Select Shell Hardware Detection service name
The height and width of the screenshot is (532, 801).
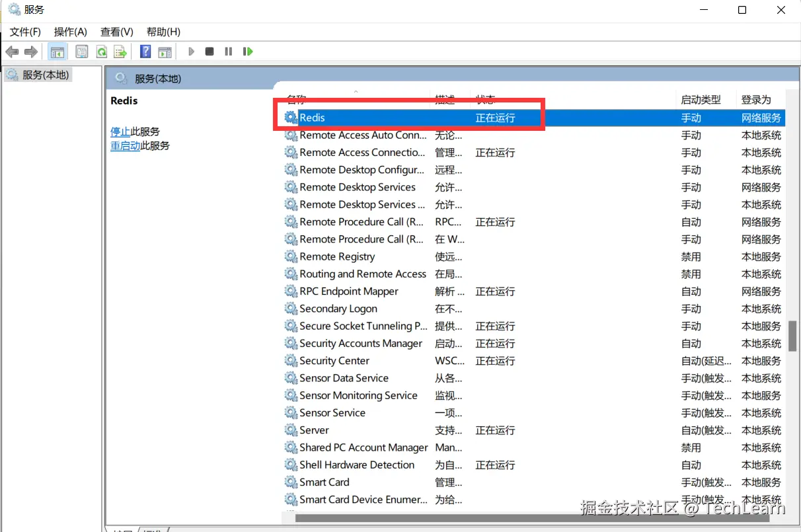click(x=357, y=465)
